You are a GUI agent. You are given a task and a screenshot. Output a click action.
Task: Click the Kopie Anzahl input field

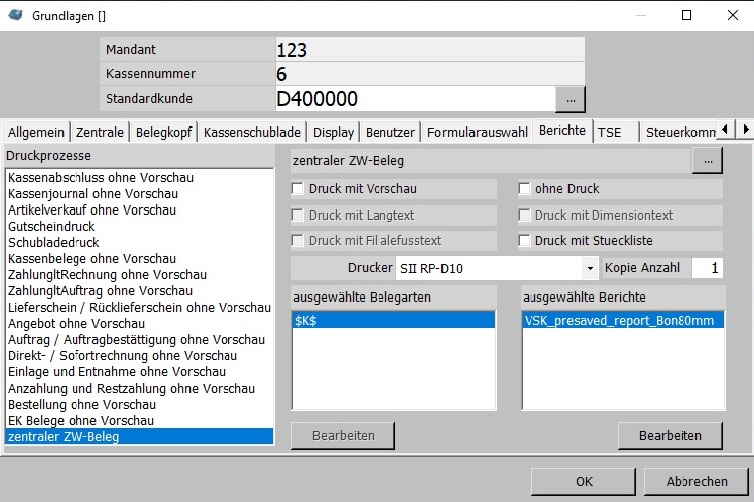[705, 268]
